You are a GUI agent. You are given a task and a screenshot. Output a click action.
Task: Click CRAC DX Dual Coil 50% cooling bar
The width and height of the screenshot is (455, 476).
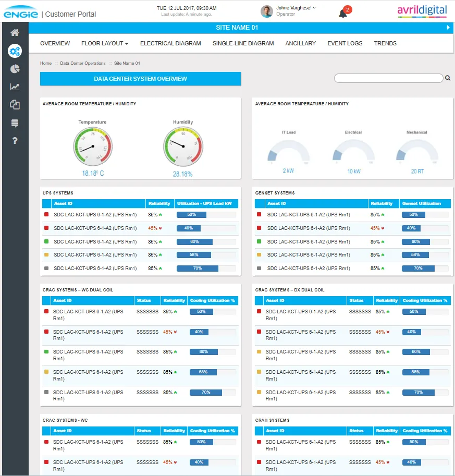414,311
